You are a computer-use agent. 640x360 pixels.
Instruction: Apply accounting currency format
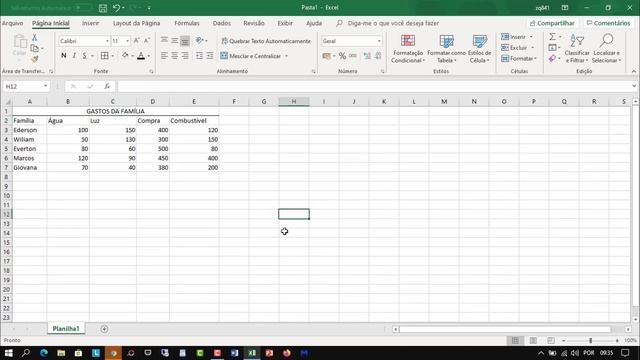(x=326, y=56)
